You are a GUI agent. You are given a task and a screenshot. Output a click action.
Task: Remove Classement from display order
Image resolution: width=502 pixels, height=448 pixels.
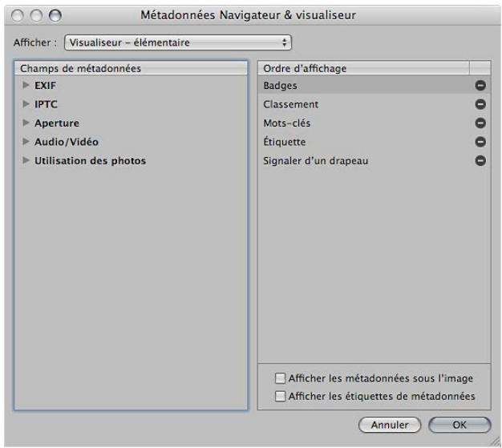tap(480, 104)
